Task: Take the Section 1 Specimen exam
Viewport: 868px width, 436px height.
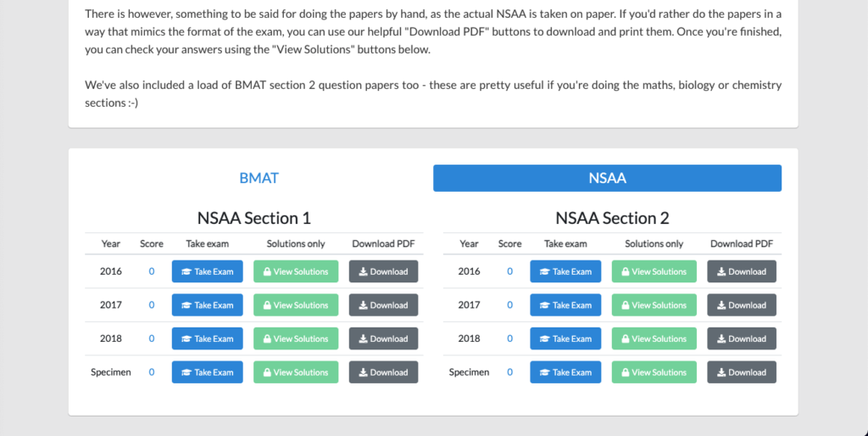Action: tap(207, 372)
